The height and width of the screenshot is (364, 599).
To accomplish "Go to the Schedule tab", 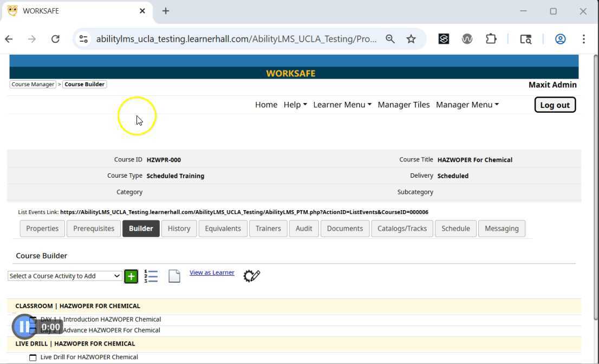I will coord(455,229).
